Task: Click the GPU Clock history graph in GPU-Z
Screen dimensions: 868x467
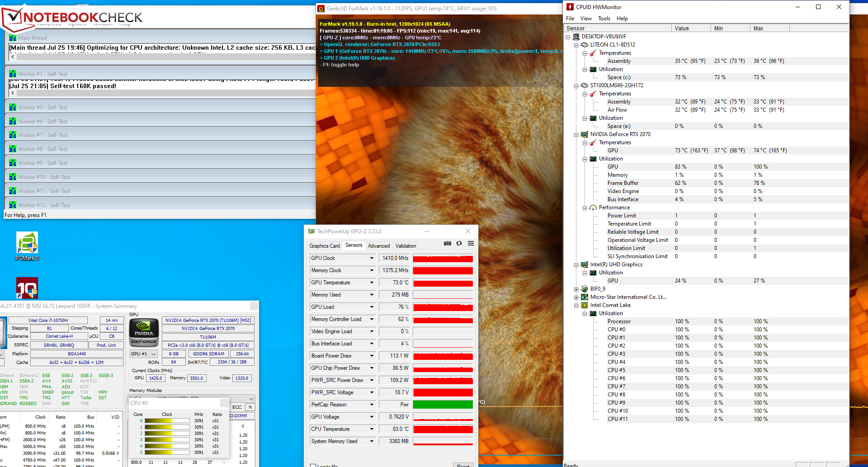Action: [x=443, y=258]
